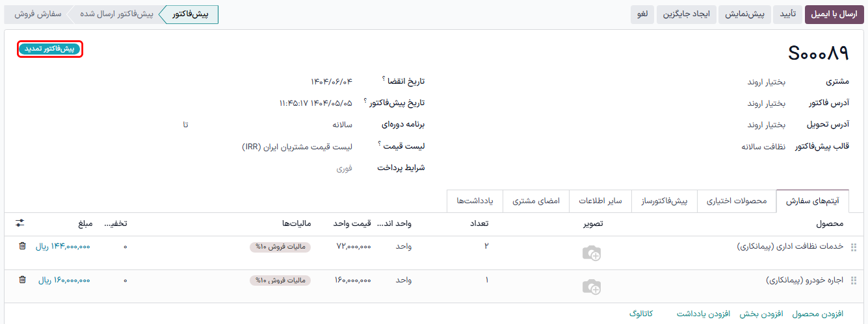Click مالیات فروش tag on car rental line
Image resolution: width=868 pixels, height=324 pixels.
280,280
